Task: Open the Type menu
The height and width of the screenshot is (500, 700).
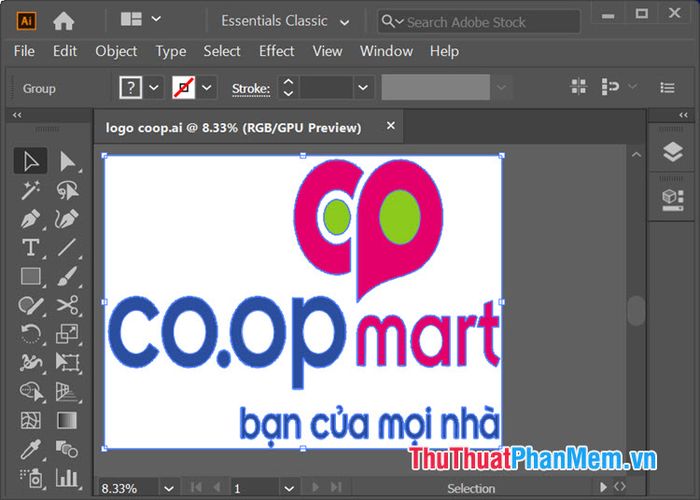Action: coord(171,52)
